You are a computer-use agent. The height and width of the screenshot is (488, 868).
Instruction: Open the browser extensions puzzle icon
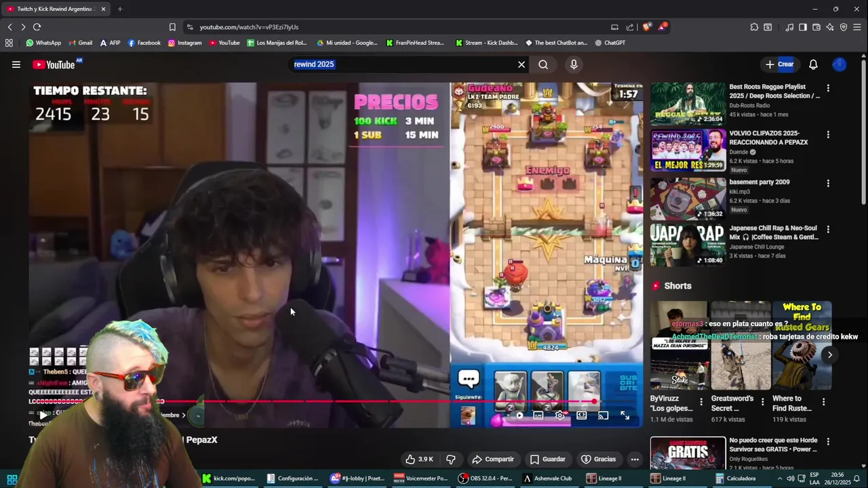(754, 27)
